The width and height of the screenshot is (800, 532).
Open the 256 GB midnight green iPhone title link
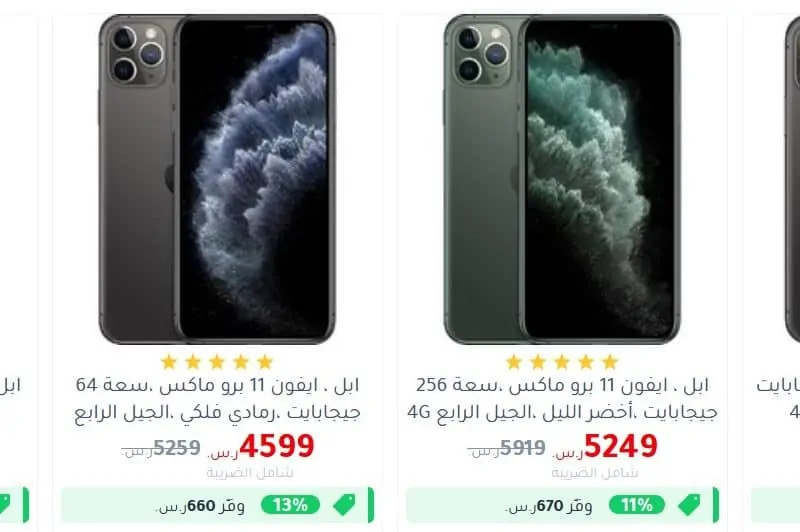point(562,398)
